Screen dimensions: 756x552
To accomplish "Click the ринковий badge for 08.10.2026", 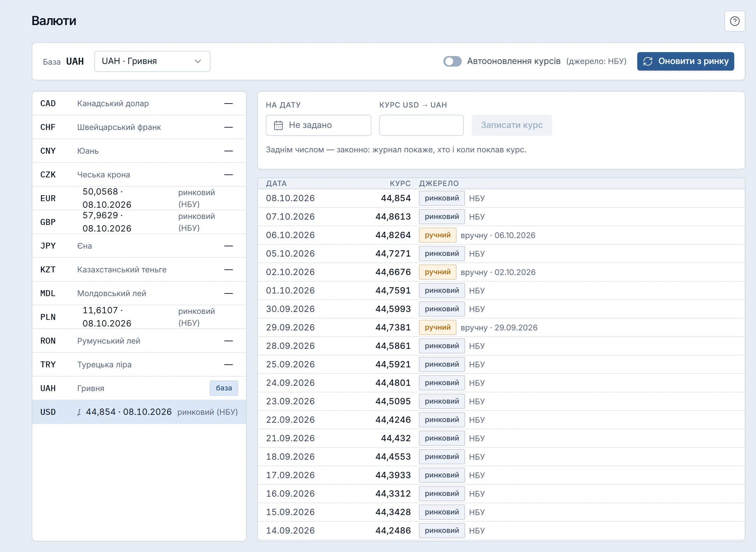I will (442, 199).
